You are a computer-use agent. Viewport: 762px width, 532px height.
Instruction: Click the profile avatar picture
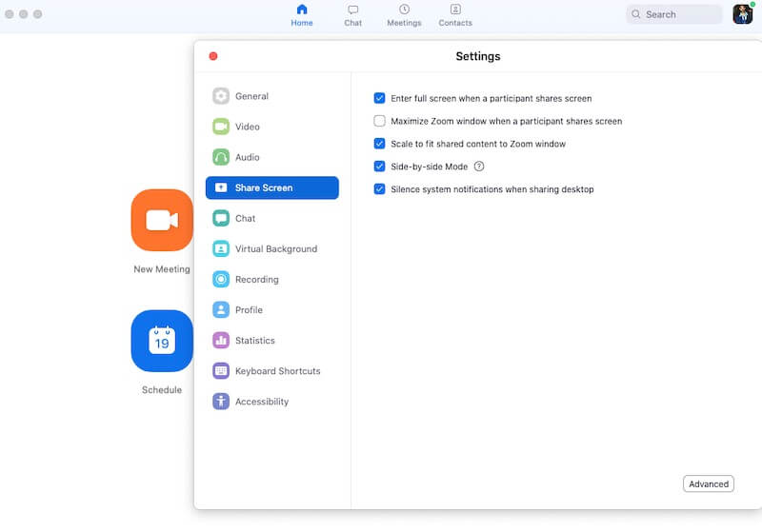coord(743,14)
